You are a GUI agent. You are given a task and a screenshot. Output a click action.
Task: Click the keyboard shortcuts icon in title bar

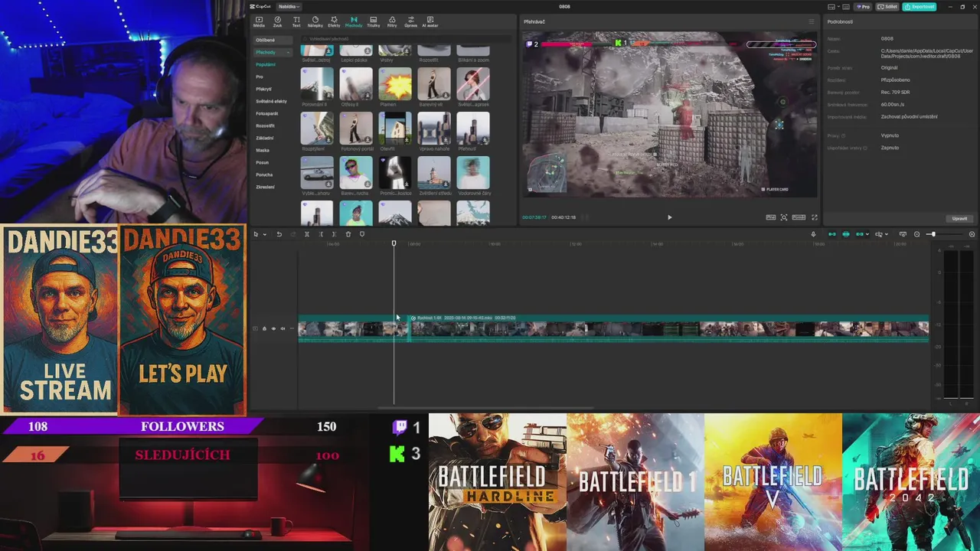846,7
